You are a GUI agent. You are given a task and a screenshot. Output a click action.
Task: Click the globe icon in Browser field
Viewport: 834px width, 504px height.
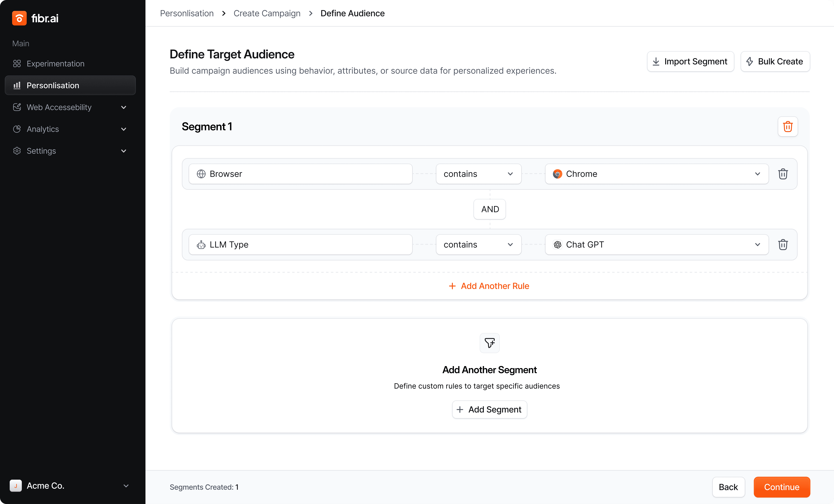(x=201, y=174)
